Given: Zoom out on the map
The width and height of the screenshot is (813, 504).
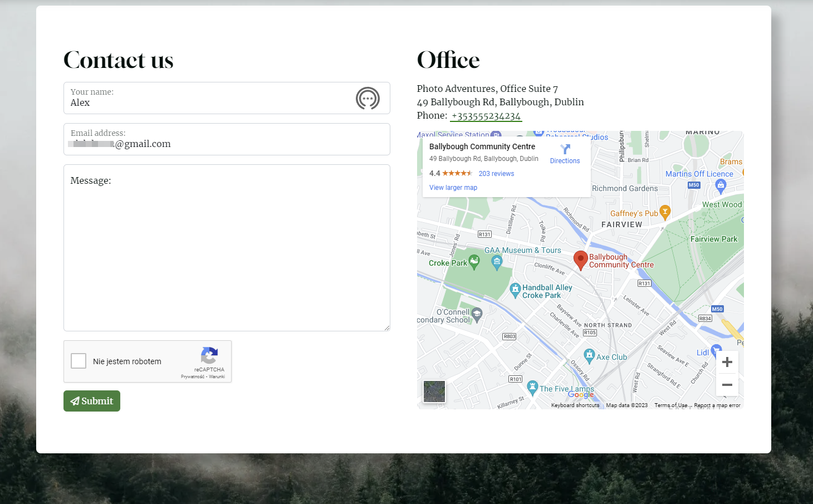Looking at the screenshot, I should point(727,385).
